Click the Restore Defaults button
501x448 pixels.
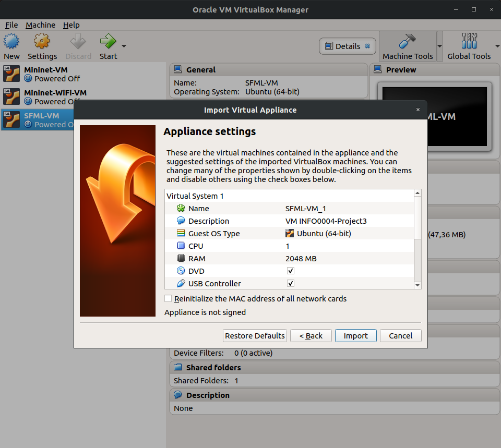[x=255, y=336]
